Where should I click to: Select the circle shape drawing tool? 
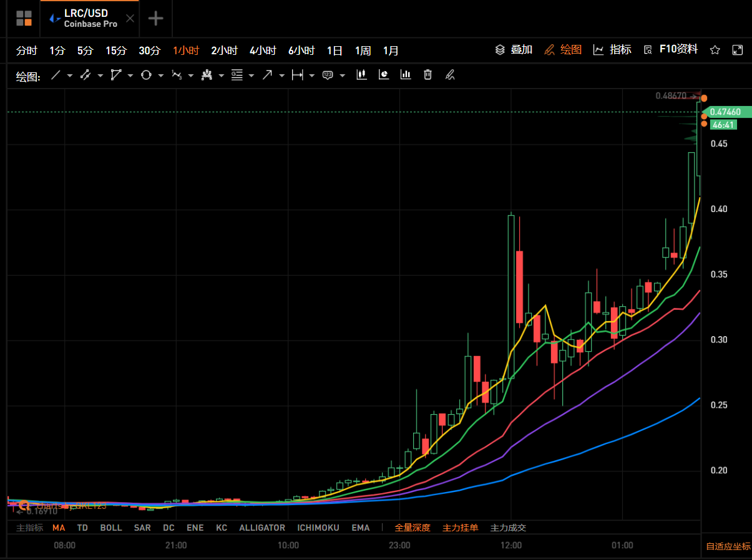pos(146,75)
